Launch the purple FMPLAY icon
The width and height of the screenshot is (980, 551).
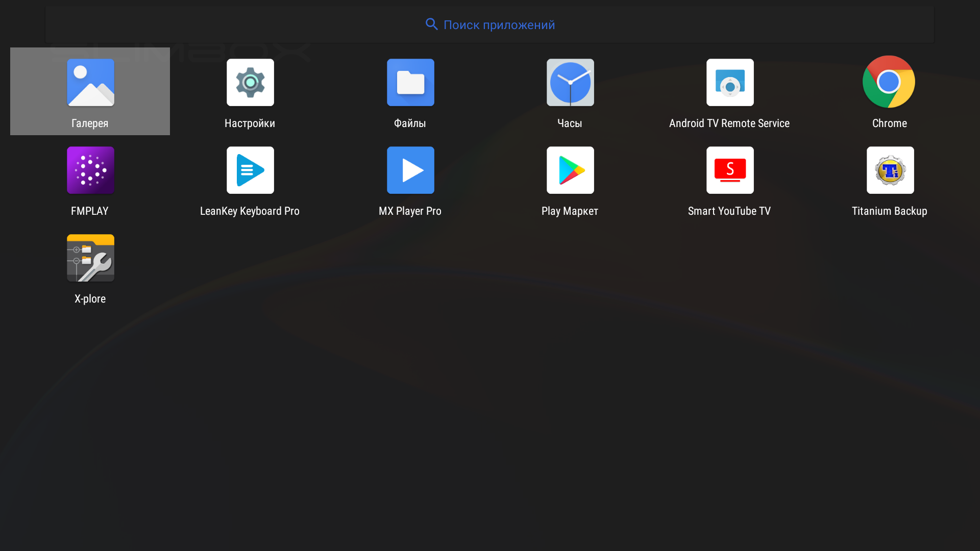click(90, 170)
